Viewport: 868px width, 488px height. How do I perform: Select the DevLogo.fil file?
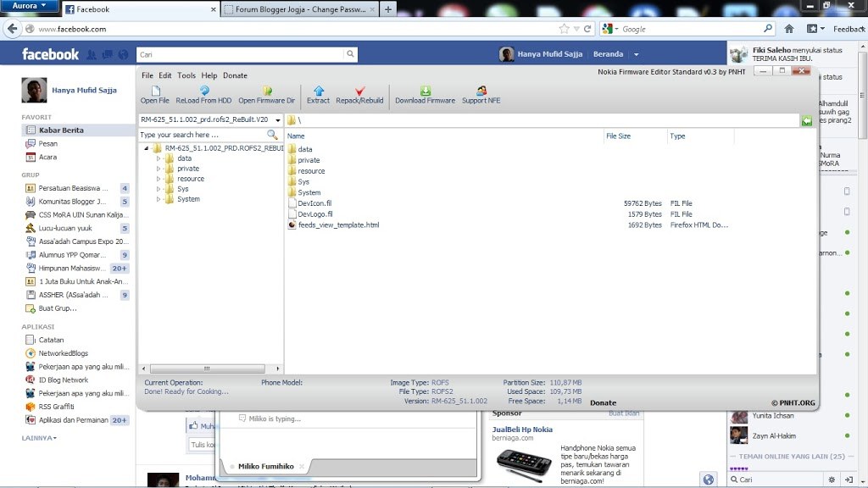[315, 214]
